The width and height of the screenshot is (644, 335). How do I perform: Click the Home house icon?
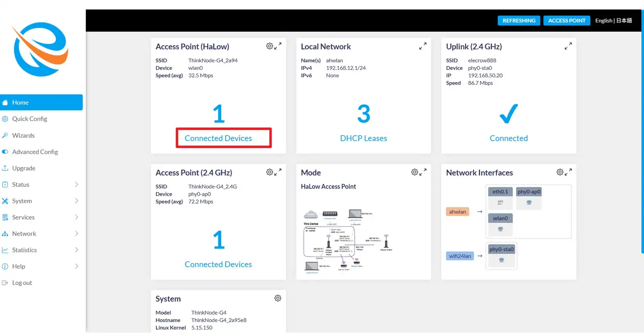[5, 102]
